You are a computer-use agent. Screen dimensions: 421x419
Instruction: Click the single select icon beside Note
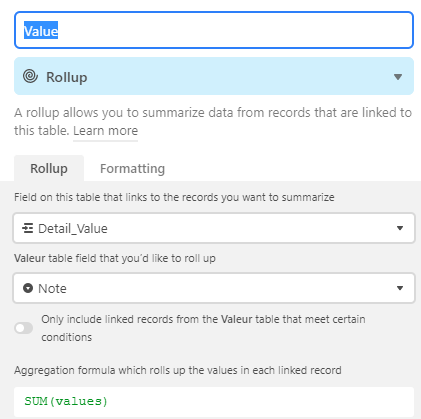28,288
